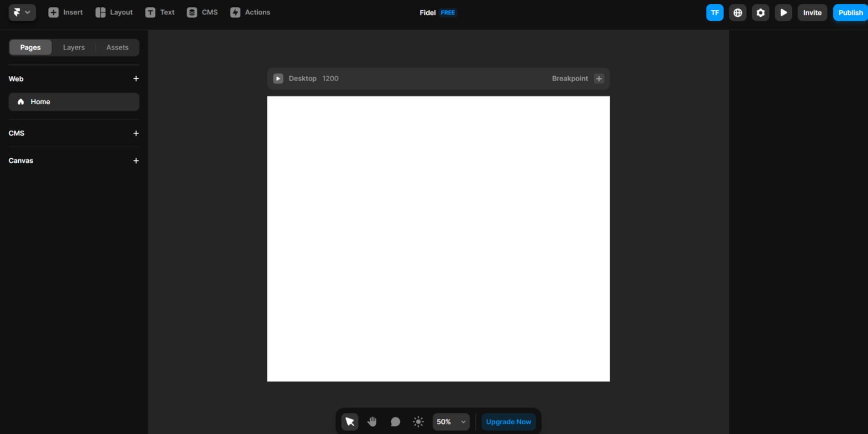Image resolution: width=868 pixels, height=434 pixels.
Task: Switch to the Layers tab
Action: click(73, 47)
